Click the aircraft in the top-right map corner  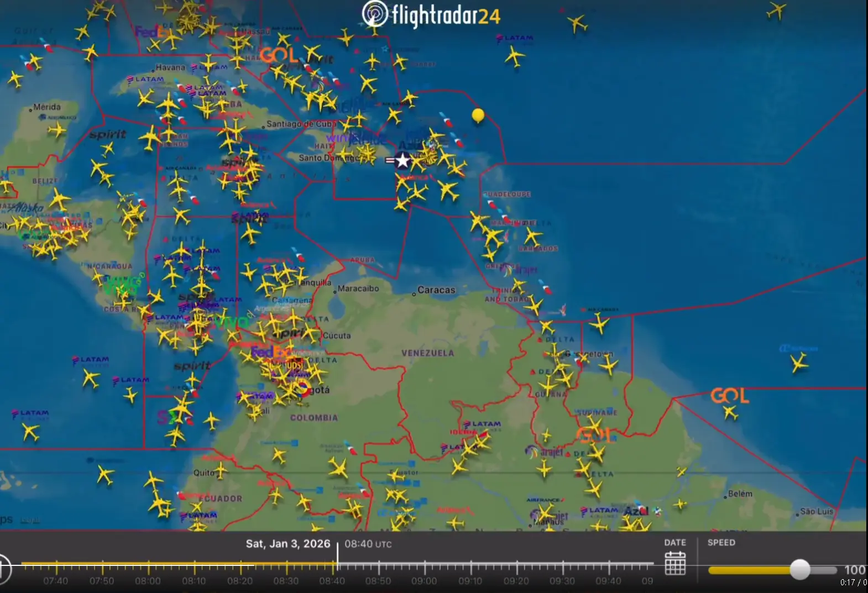777,10
